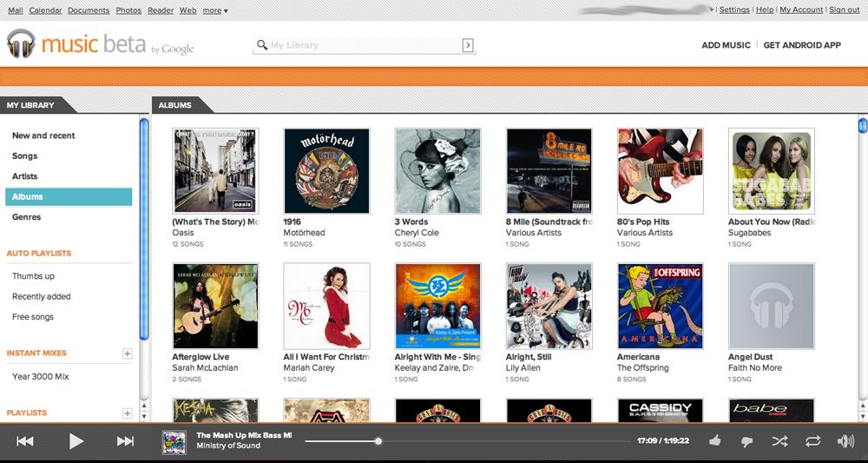Click 'Sarah McLachlan' artist name
This screenshot has height=463, width=868.
pos(205,367)
